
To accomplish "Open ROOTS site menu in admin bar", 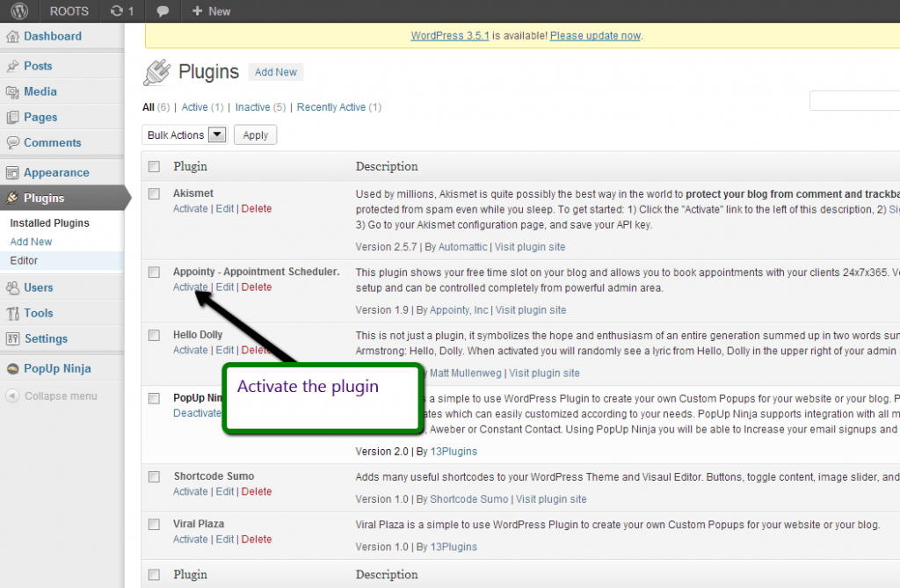I will click(69, 11).
